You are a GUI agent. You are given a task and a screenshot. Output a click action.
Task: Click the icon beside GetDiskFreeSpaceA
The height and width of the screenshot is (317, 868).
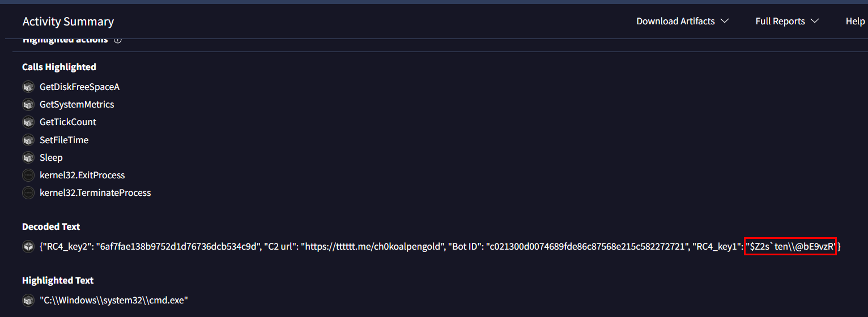coord(28,87)
